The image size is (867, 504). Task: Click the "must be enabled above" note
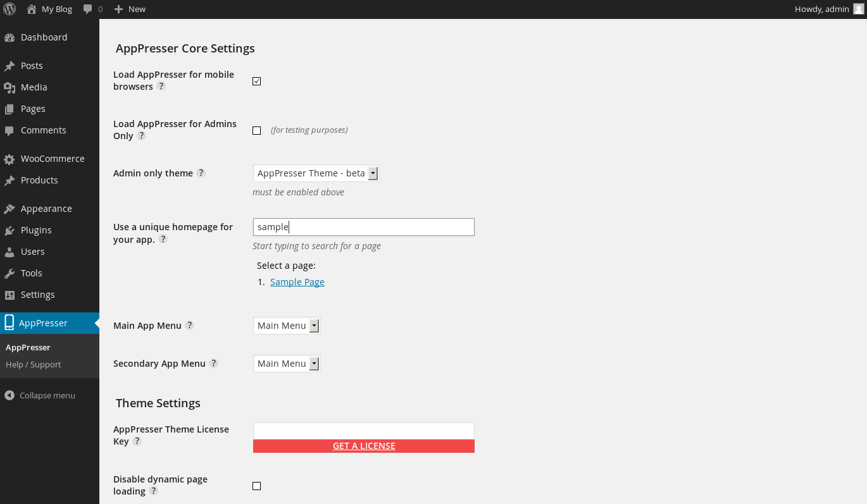(x=298, y=192)
